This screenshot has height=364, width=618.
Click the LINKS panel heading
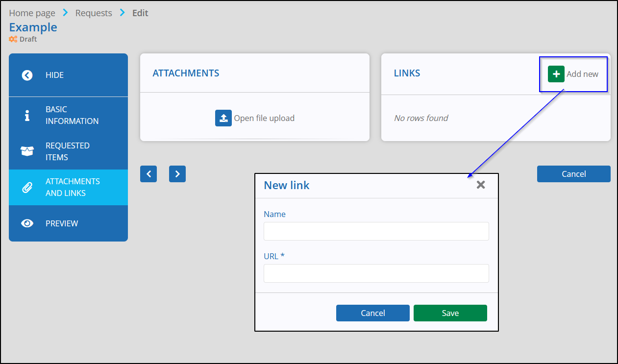(x=407, y=73)
